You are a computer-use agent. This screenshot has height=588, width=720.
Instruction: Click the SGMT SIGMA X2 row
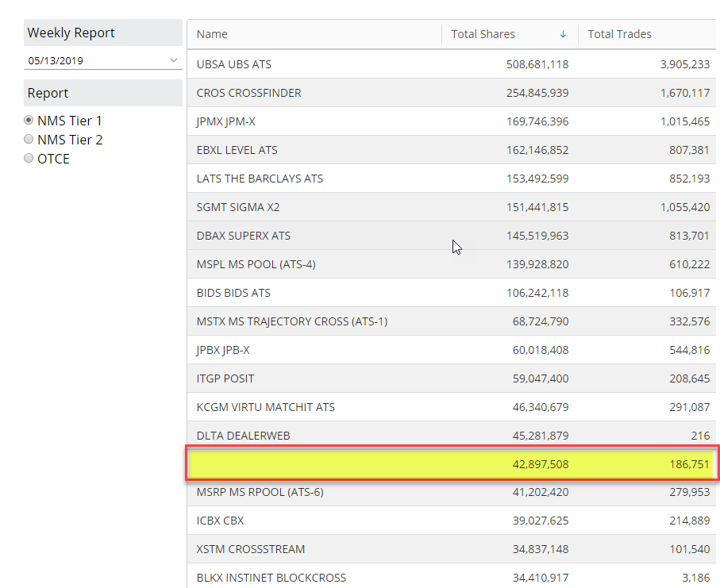[237, 207]
